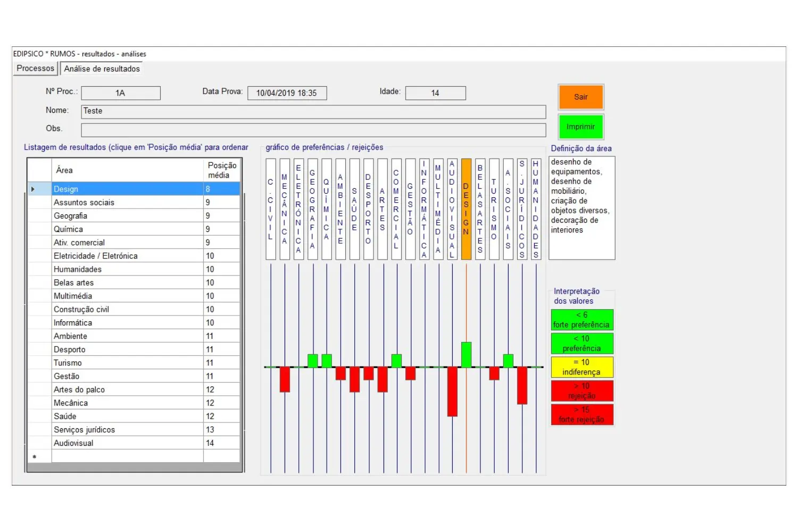Image resolution: width=798 pixels, height=532 pixels.
Task: Open the Análise de resultados tab
Action: (102, 69)
